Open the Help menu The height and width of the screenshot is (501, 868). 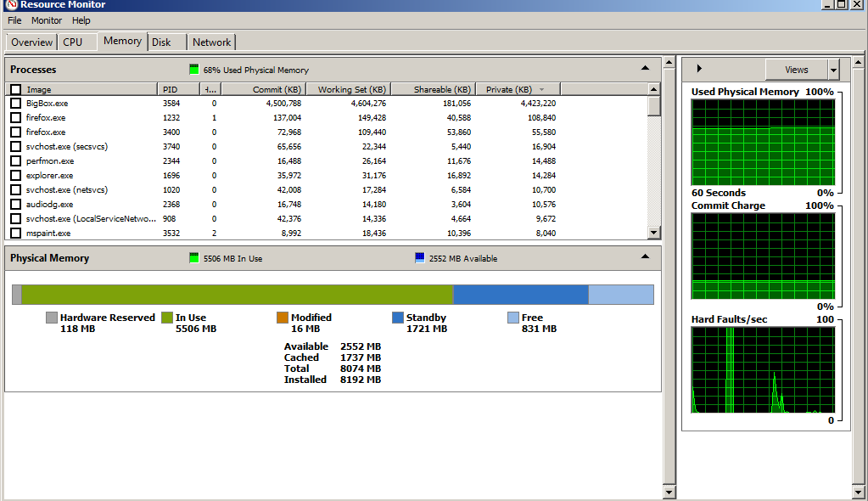[x=81, y=20]
